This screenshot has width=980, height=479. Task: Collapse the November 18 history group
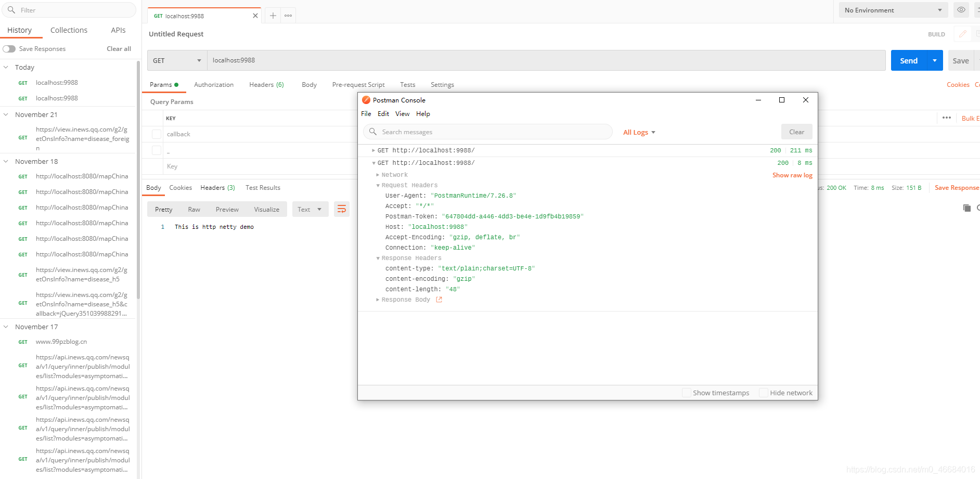pyautogui.click(x=6, y=161)
